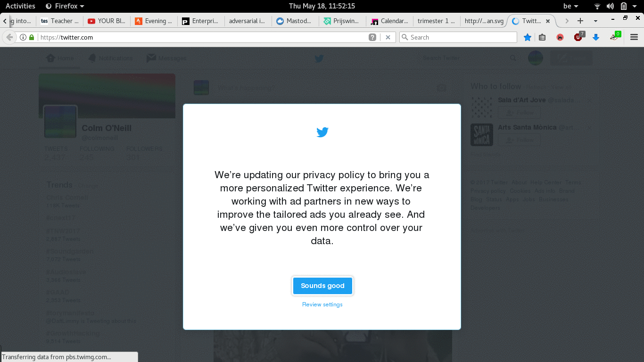
Task: Show site information for twitter.com
Action: pos(23,37)
